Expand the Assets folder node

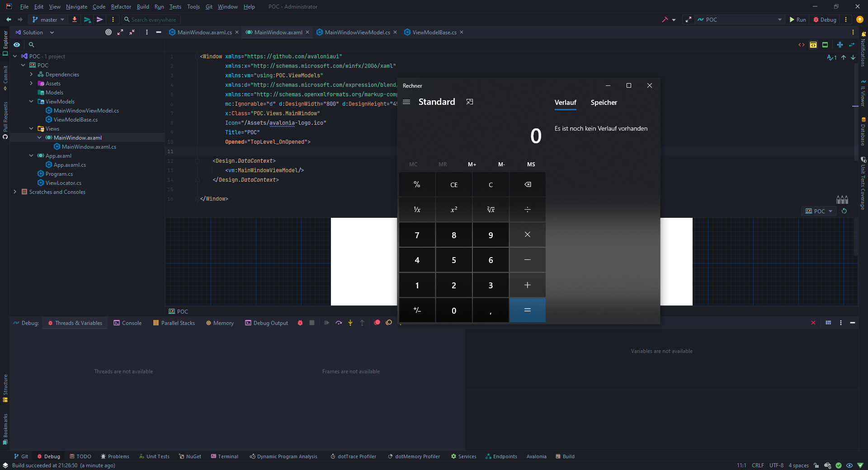click(x=31, y=84)
